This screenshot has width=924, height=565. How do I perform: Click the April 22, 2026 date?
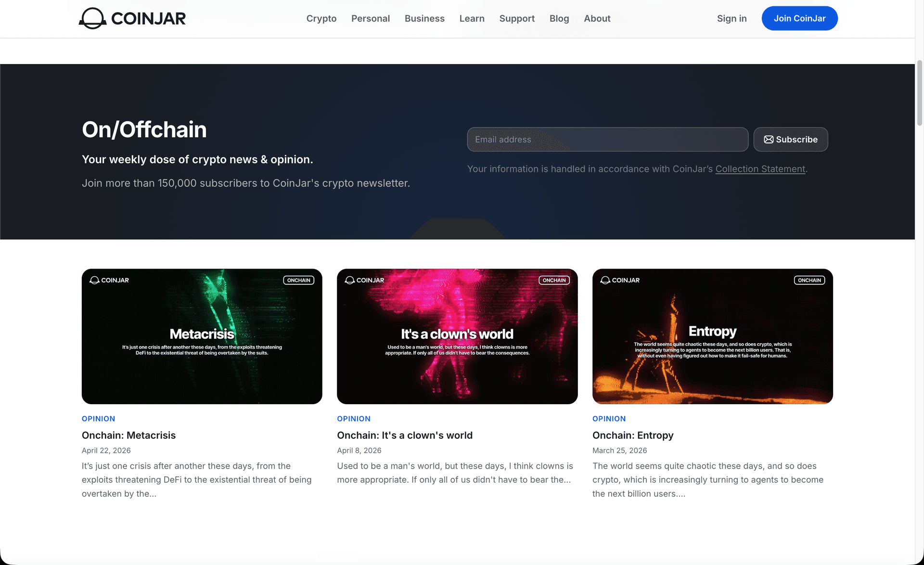tap(106, 450)
